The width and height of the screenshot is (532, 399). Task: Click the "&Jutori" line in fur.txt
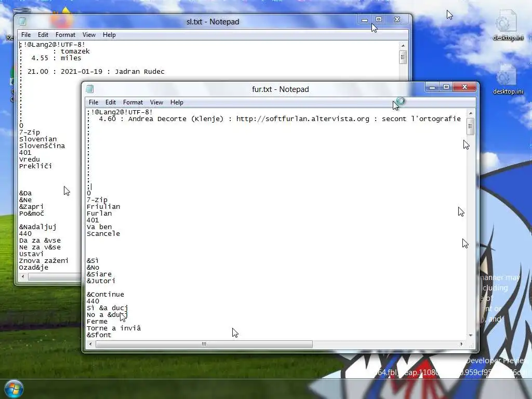click(101, 281)
